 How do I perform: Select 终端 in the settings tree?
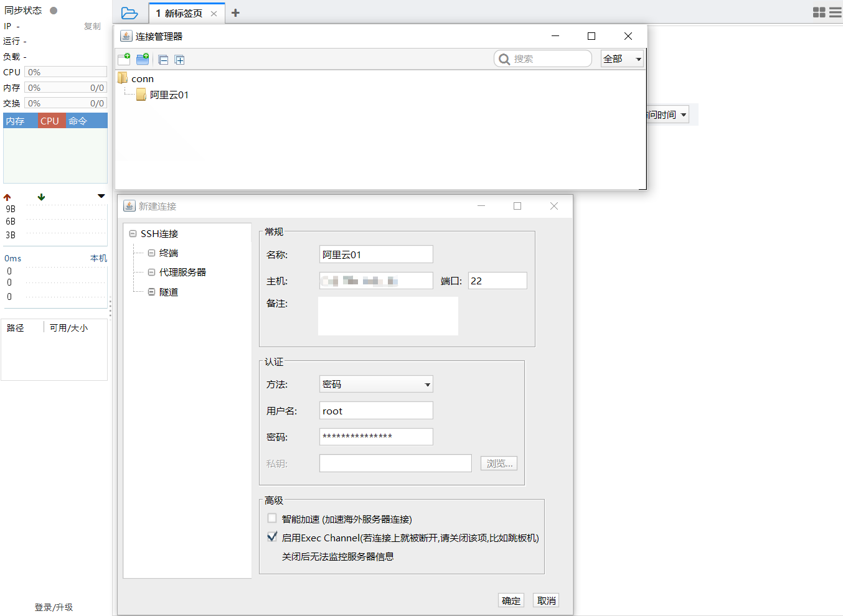[169, 253]
